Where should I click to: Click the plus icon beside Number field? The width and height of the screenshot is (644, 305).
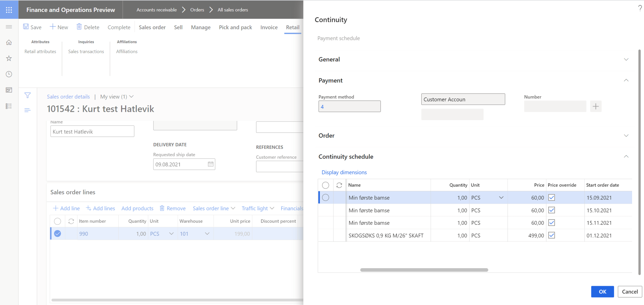(596, 106)
